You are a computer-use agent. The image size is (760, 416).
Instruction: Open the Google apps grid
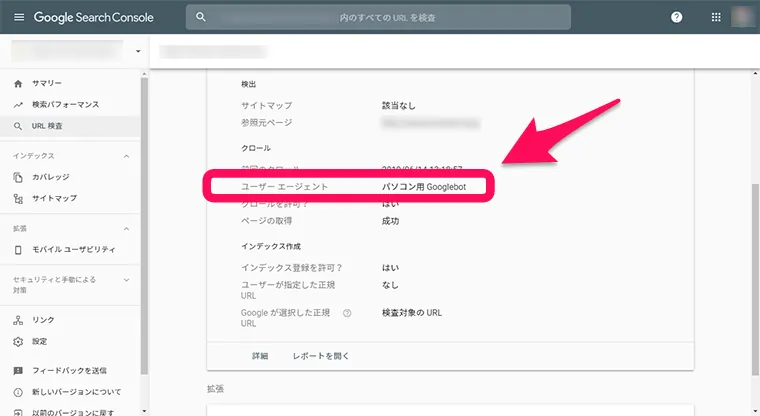716,17
